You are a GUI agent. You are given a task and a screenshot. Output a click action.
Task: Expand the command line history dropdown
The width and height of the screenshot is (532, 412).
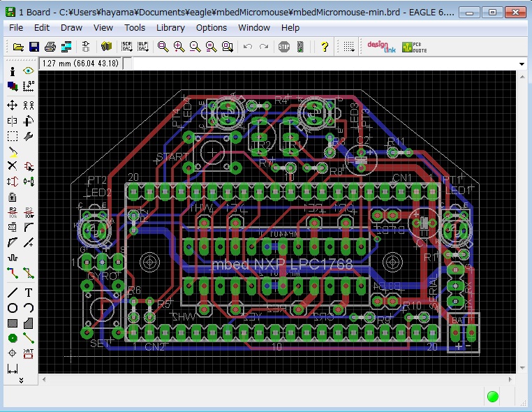522,64
